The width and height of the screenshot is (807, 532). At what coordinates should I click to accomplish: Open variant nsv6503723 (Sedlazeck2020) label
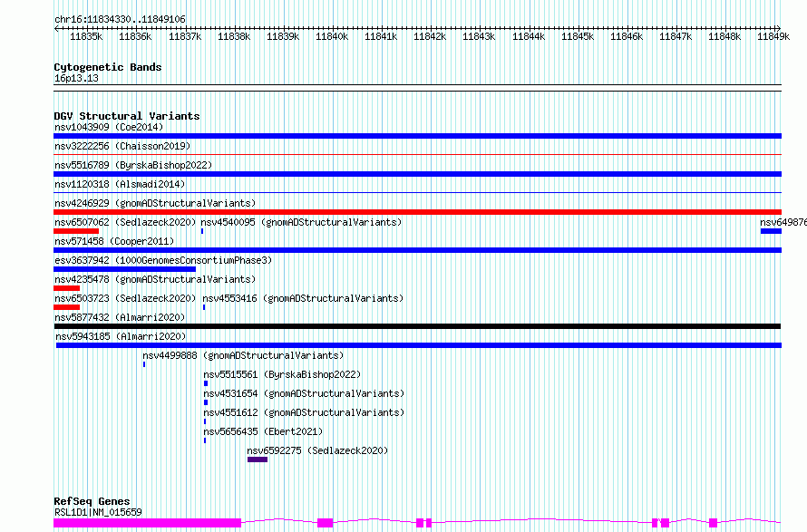pos(125,298)
